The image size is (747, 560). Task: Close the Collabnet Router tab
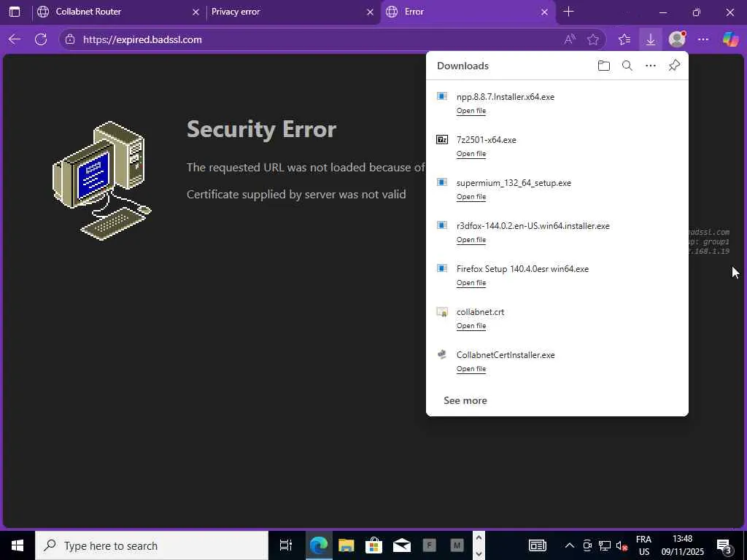click(196, 12)
